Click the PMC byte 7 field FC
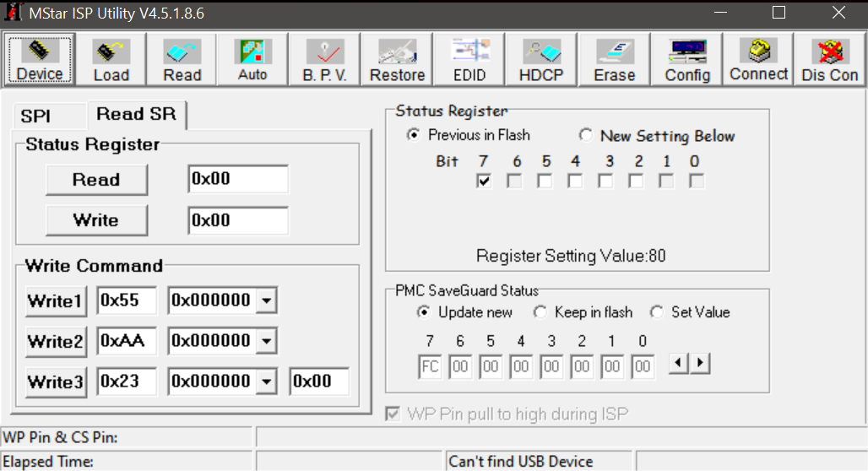 point(430,366)
